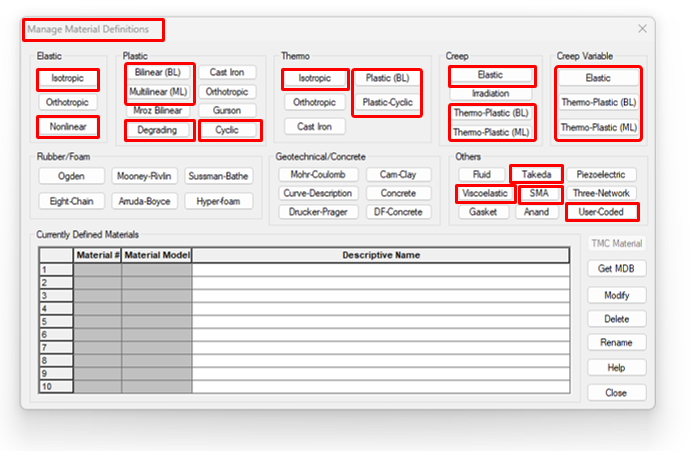Pick Thermo Cast Iron button
Viewport: 697px width, 456px height.
pyautogui.click(x=315, y=127)
